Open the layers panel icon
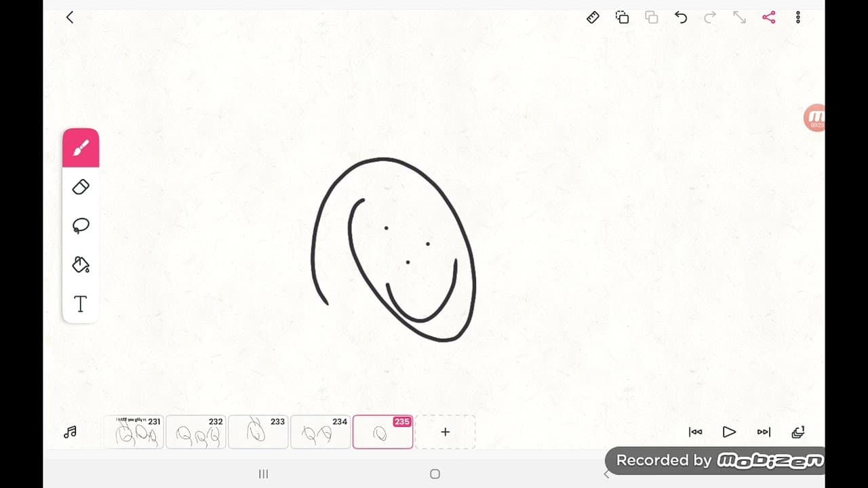Viewport: 868px width, 488px height. pyautogui.click(x=798, y=432)
